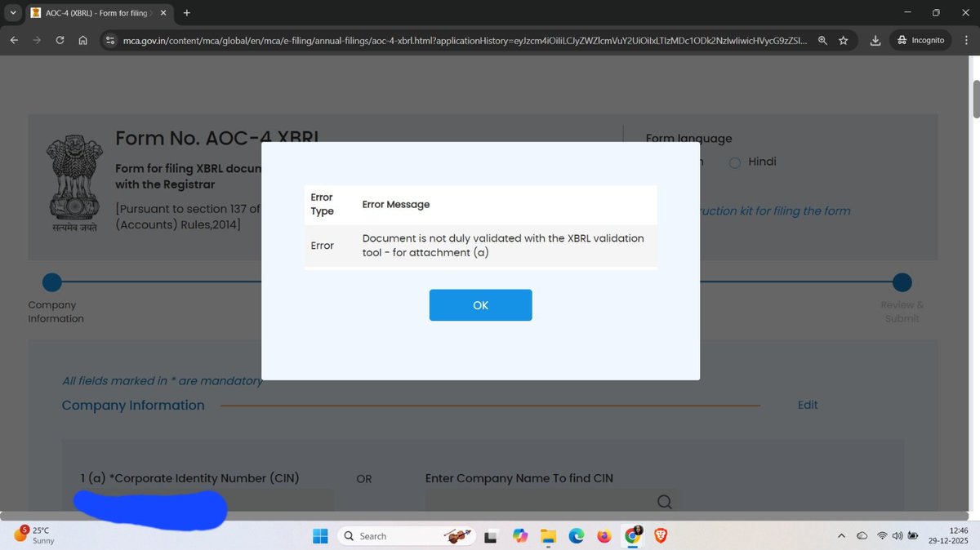
Task: Click OK in the error dialog
Action: click(x=480, y=305)
